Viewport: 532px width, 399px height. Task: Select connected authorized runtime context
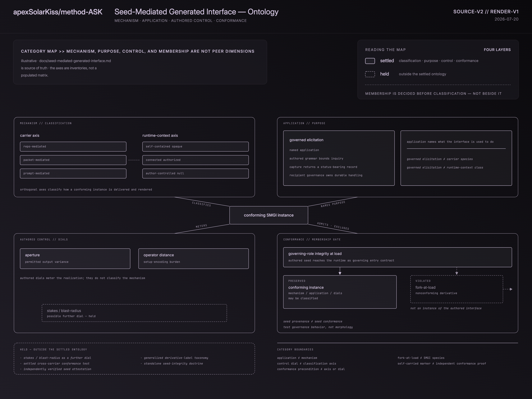tap(195, 160)
